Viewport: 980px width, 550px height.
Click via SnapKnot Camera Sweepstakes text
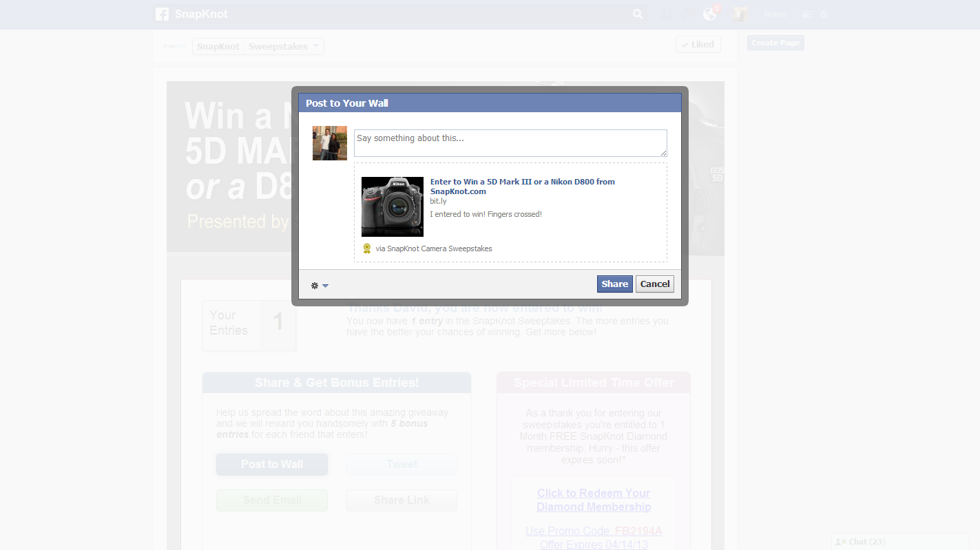tap(434, 248)
